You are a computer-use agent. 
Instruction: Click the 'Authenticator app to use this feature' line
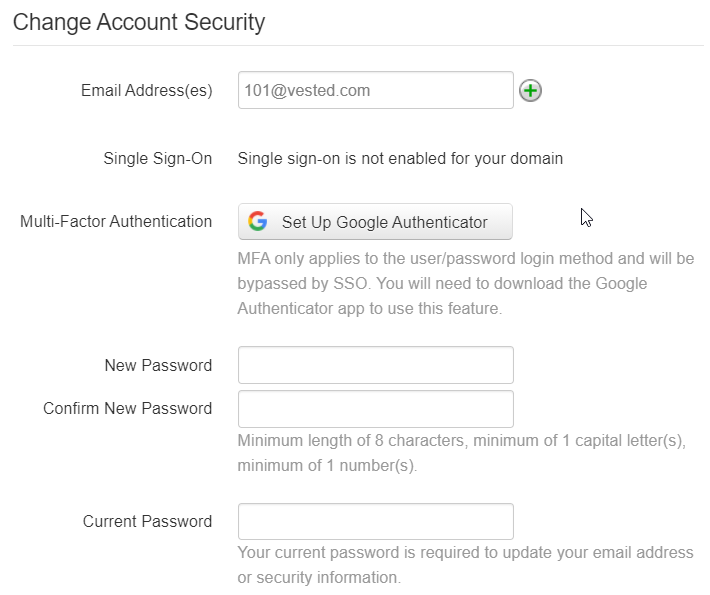coord(369,309)
